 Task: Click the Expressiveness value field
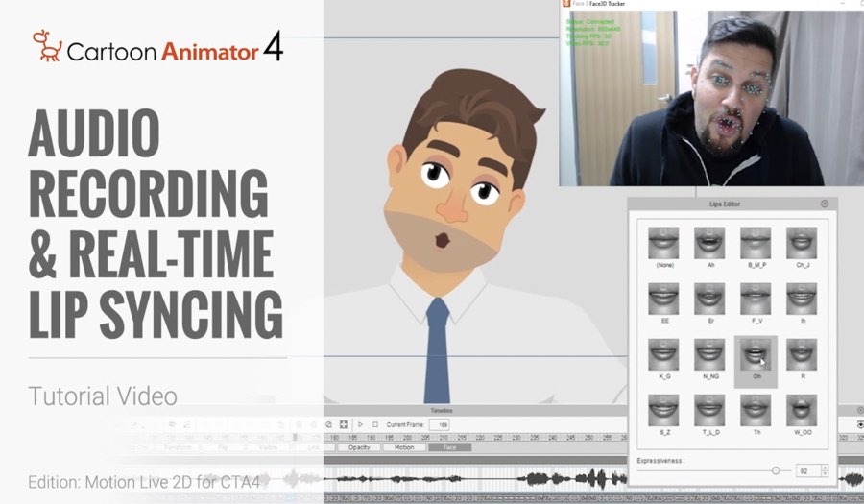click(x=806, y=470)
